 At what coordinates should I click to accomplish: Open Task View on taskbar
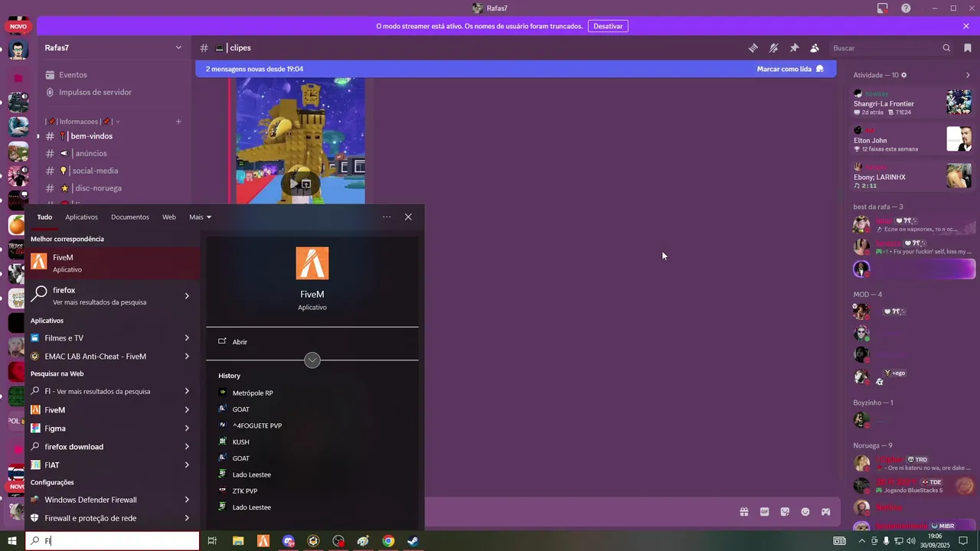[212, 541]
